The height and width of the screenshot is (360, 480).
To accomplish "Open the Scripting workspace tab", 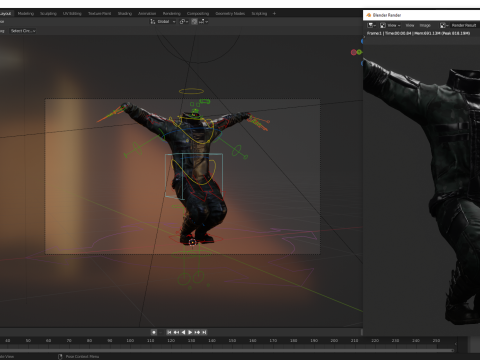I will [x=259, y=14].
